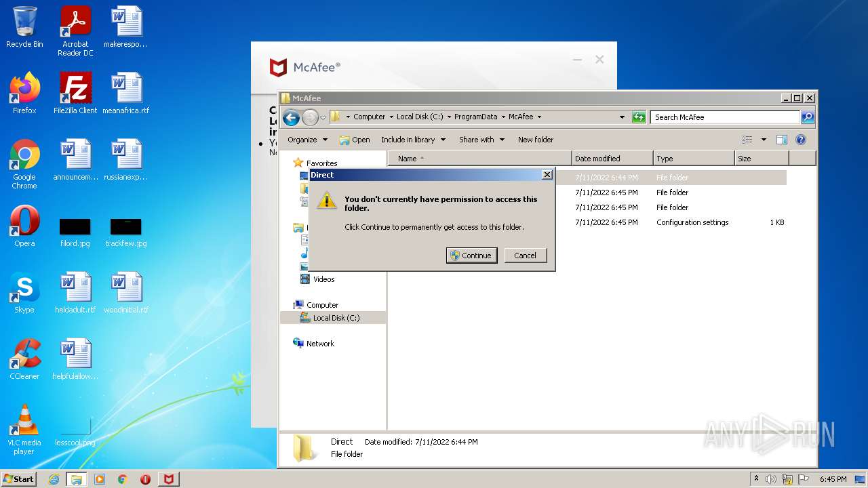
Task: Select woodinitial.rtf desktop file
Action: tap(126, 293)
